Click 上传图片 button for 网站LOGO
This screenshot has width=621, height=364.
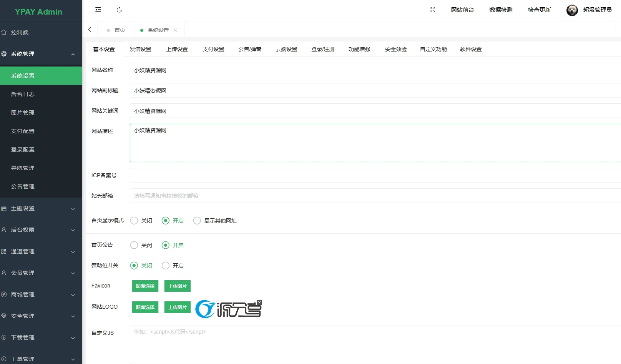tap(178, 307)
